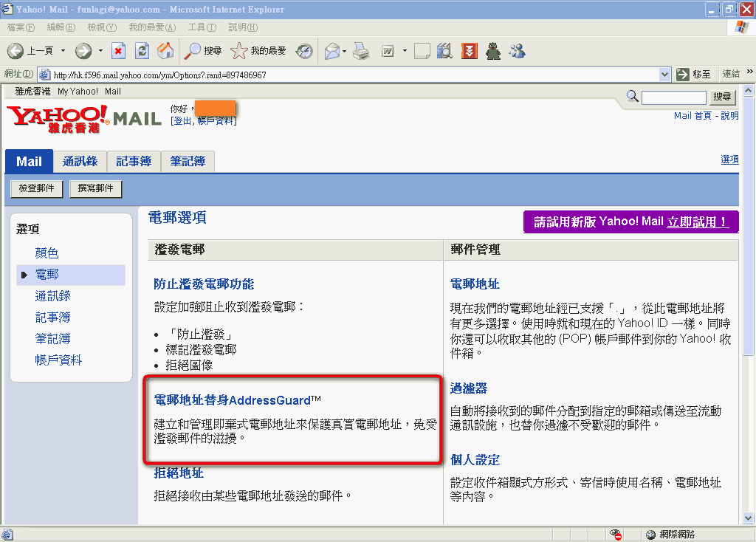Open the History clock icon

click(x=304, y=51)
